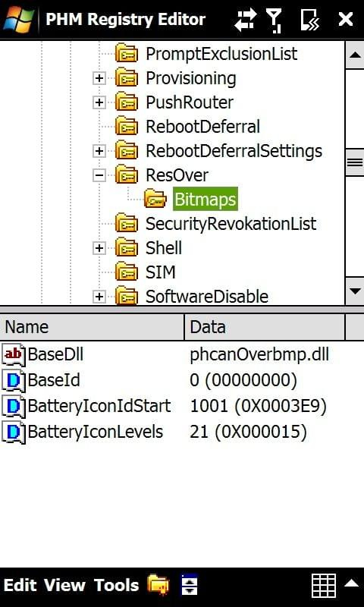This screenshot has height=607, width=364.
Task: Select the BatteryIconLevels DWORD value icon
Action: pos(14,432)
